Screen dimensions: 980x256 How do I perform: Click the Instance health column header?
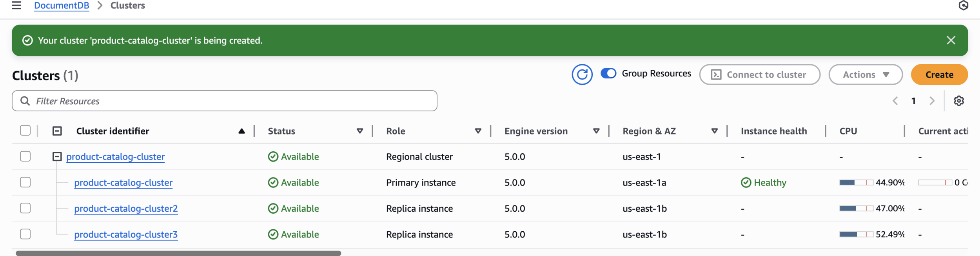pos(774,131)
